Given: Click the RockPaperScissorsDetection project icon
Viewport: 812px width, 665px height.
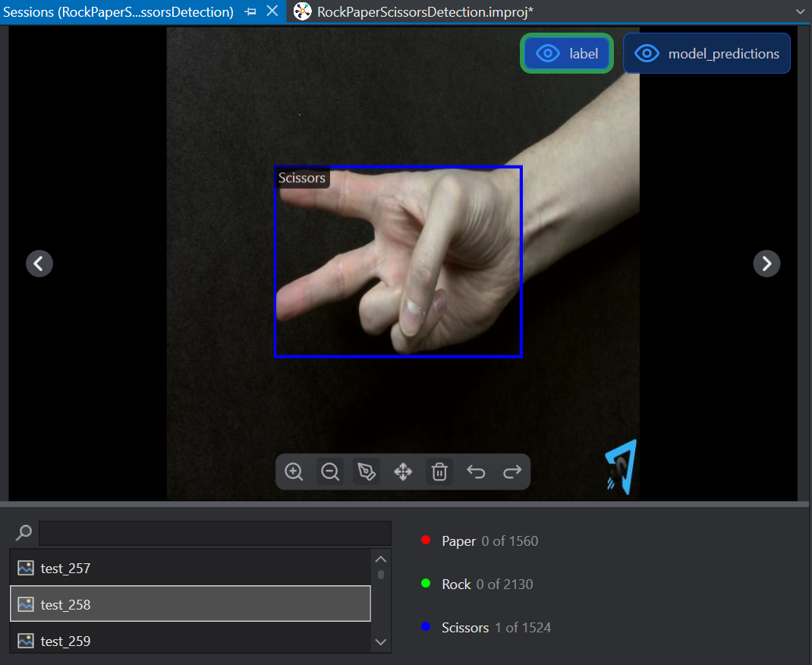Looking at the screenshot, I should [x=303, y=11].
